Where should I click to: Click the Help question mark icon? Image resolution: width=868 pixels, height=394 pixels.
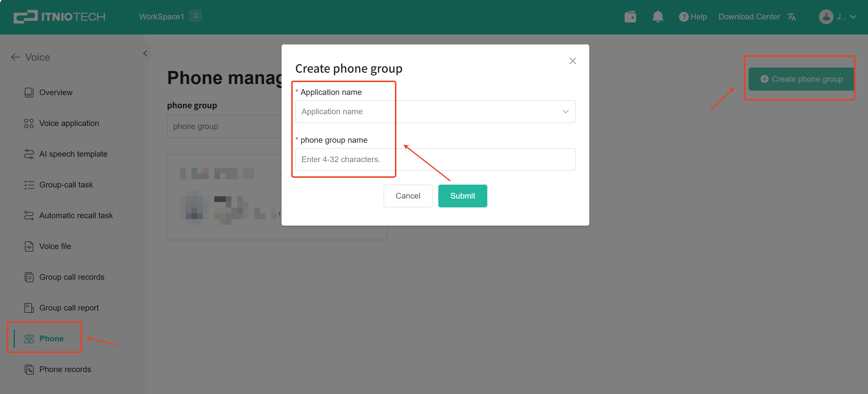pos(683,17)
